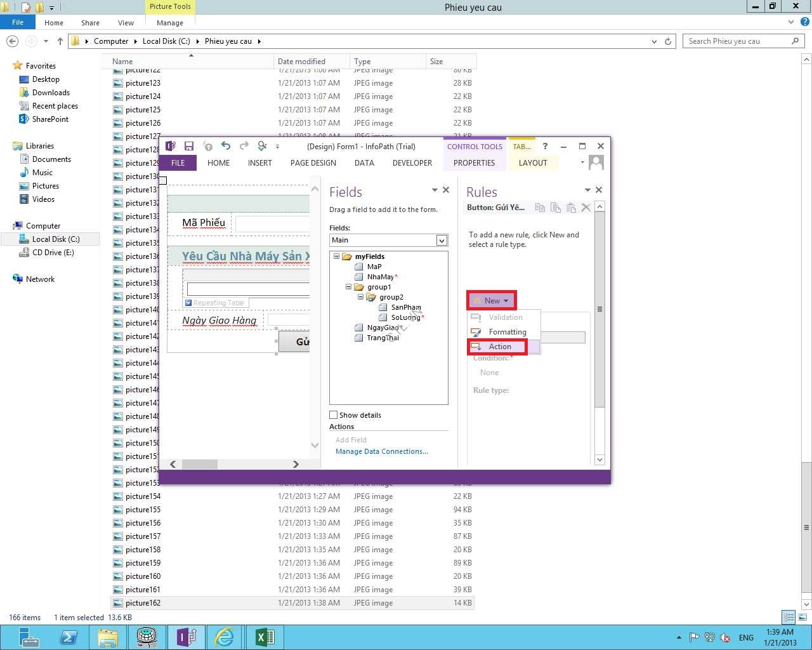Image resolution: width=812 pixels, height=650 pixels.
Task: Click the InfoPath Help question mark
Action: coord(545,146)
